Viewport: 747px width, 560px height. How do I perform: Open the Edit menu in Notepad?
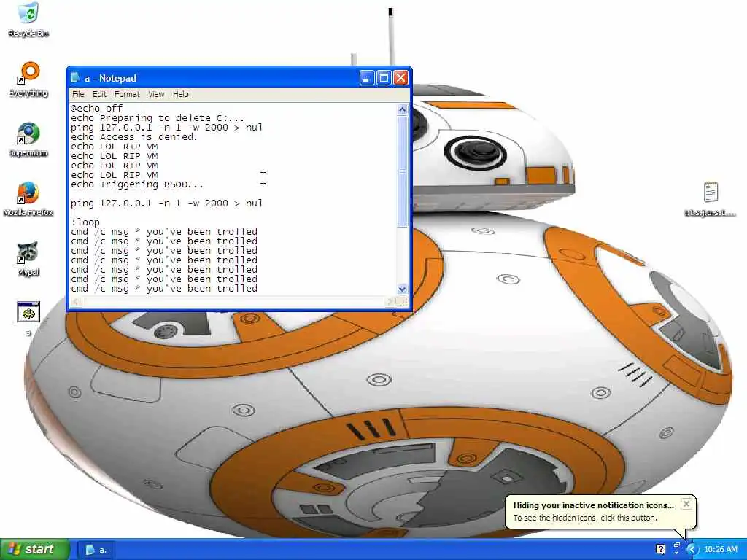[x=99, y=94]
